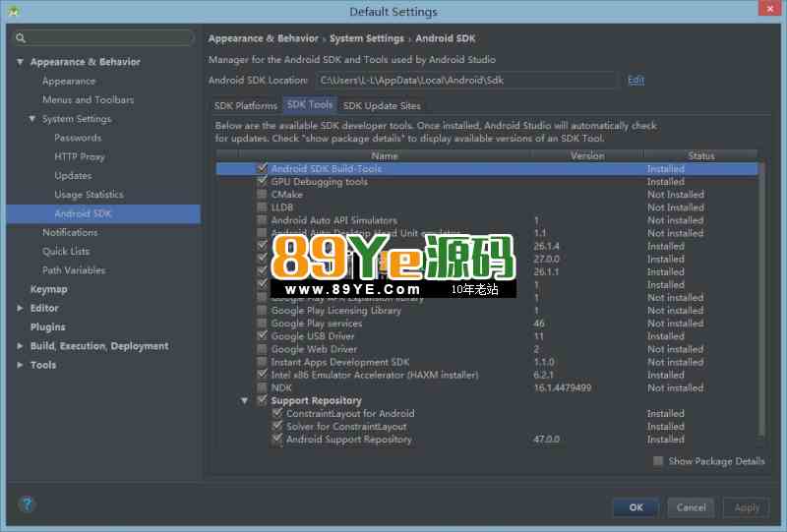Click the Apply button

click(747, 507)
